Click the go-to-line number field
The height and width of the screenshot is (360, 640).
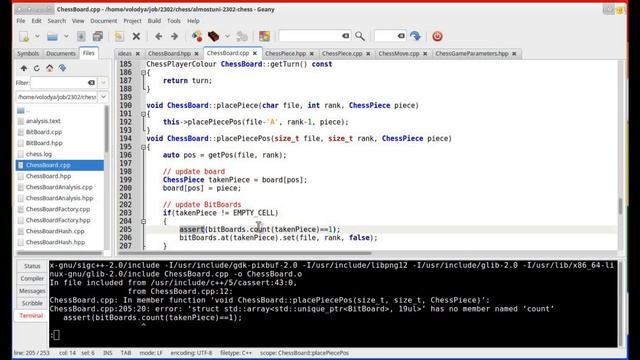386,36
